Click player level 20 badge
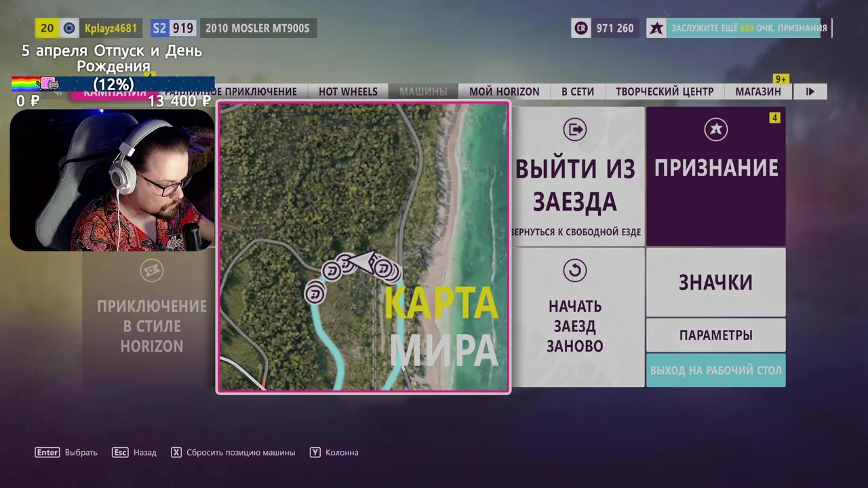 coord(47,28)
